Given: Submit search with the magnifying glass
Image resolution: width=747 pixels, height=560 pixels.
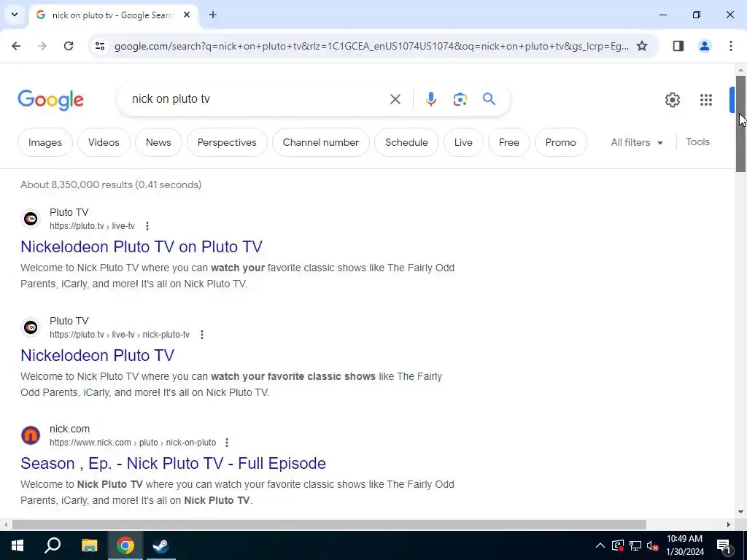Looking at the screenshot, I should 489,99.
